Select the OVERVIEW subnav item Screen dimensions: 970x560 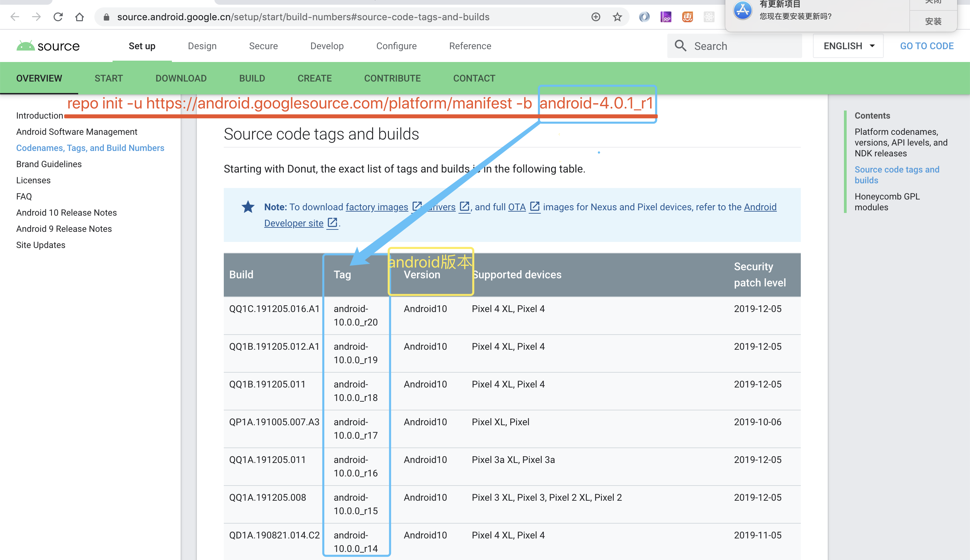[39, 78]
